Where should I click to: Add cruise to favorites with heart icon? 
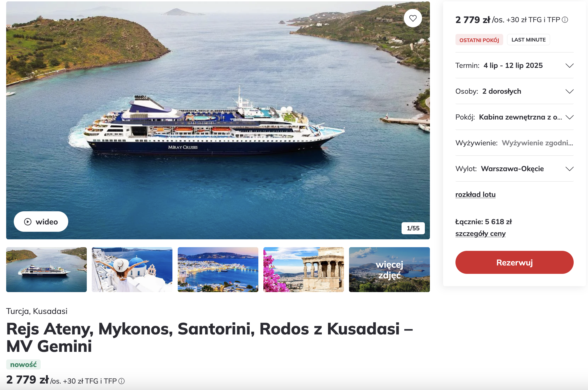pyautogui.click(x=413, y=18)
